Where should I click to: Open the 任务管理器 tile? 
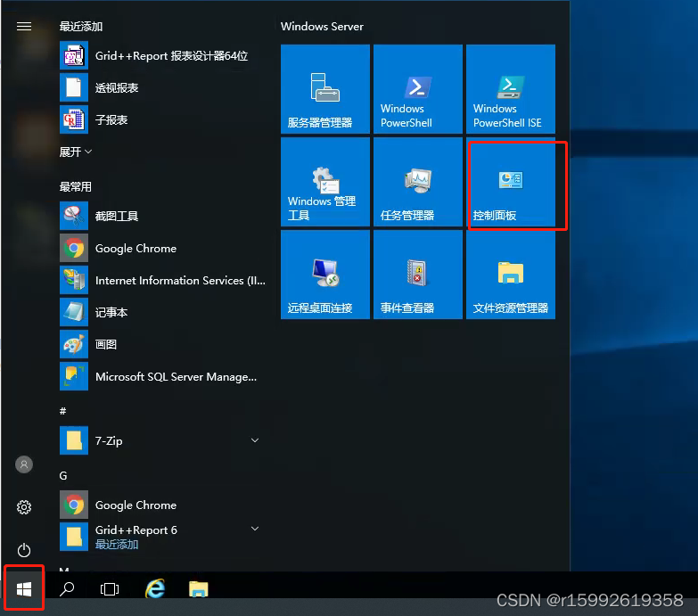coord(418,182)
